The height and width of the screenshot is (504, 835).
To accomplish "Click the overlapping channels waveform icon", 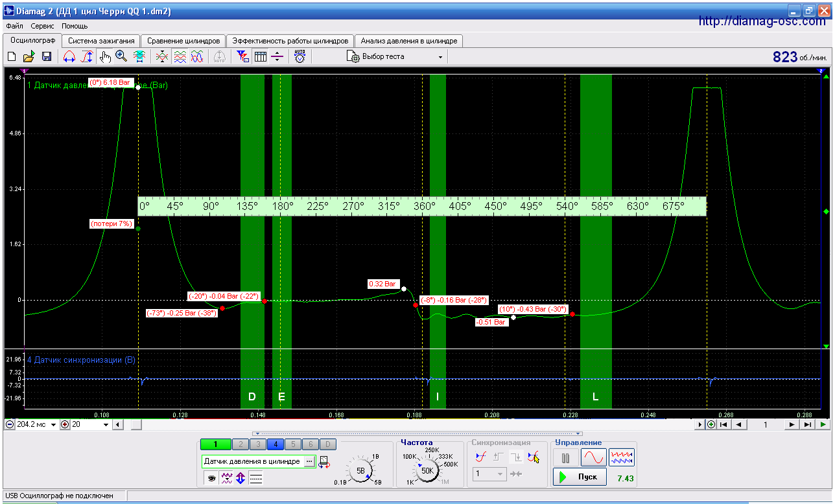I will coord(162,57).
